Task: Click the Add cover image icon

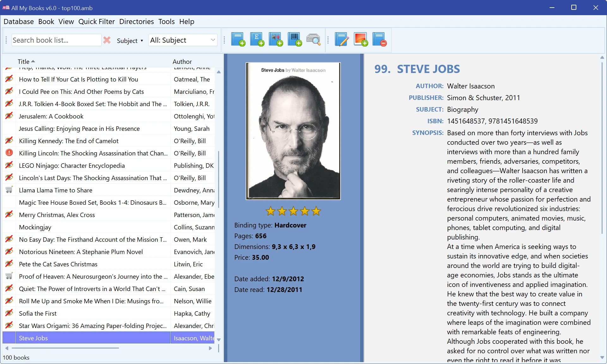Action: (x=361, y=40)
